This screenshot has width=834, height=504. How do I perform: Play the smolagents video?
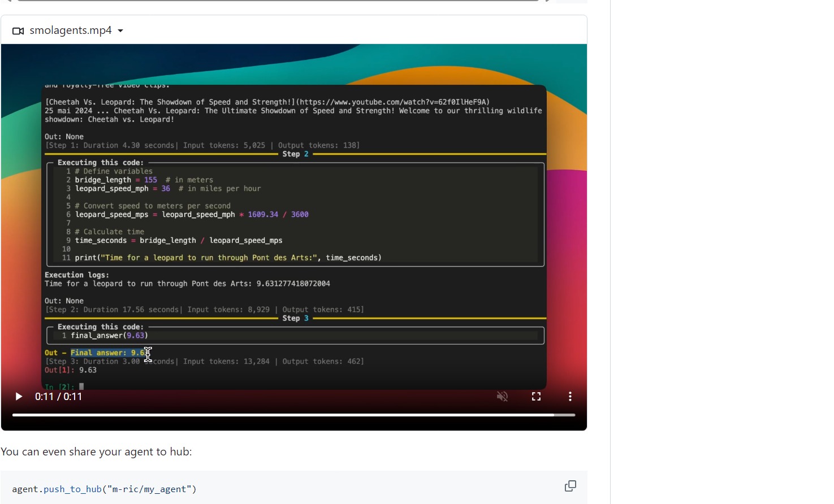pos(19,397)
